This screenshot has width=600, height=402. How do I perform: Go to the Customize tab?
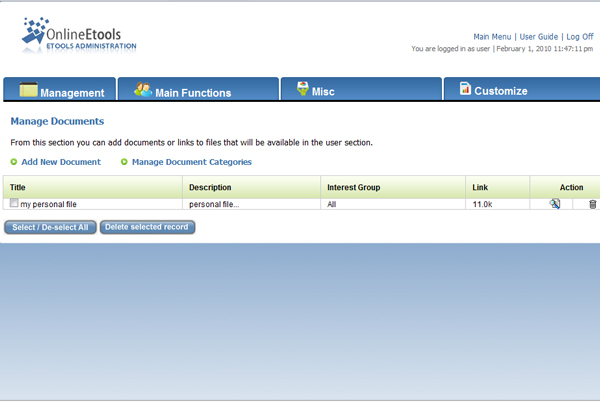point(522,89)
